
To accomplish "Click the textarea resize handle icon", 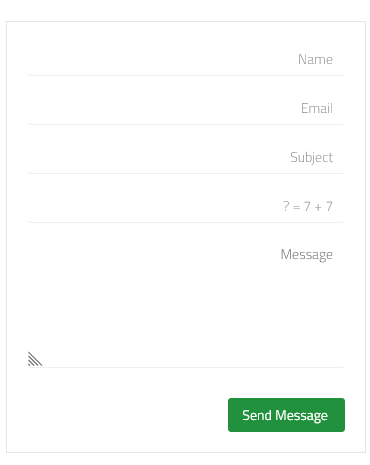I will 35,359.
